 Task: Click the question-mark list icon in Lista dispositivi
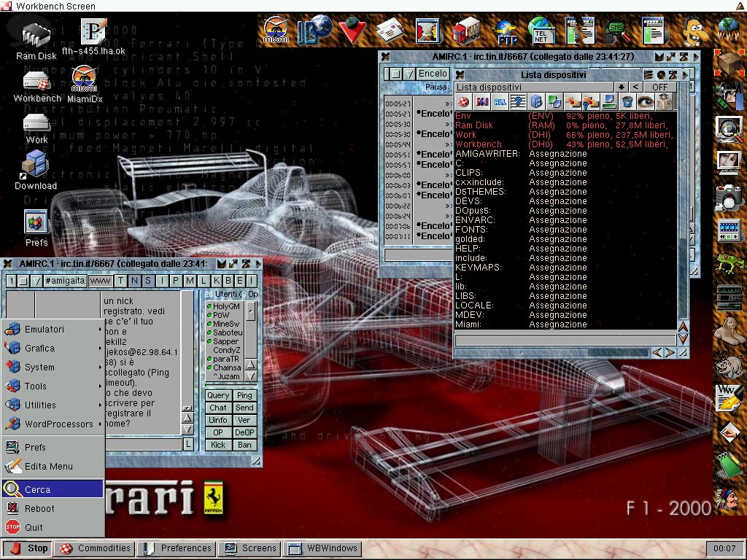tap(518, 102)
